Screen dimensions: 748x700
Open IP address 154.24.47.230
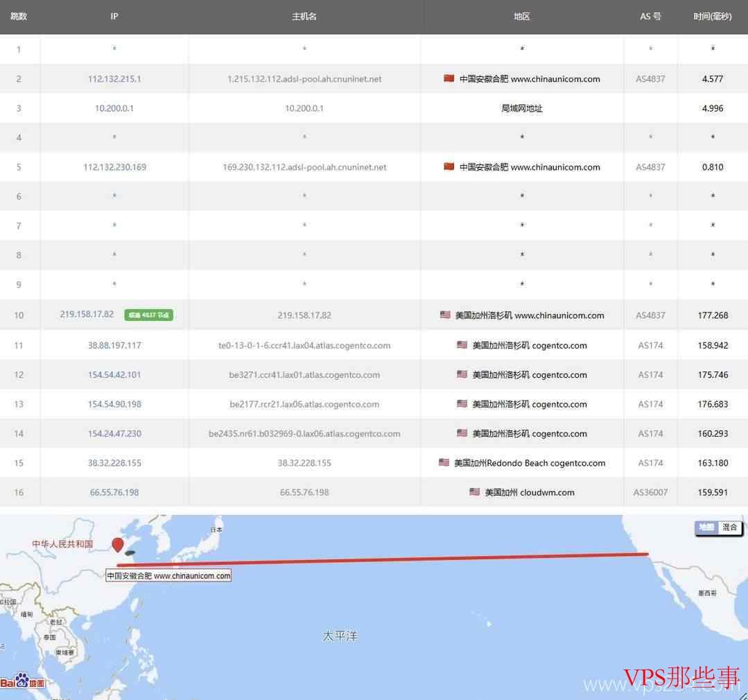coord(114,433)
